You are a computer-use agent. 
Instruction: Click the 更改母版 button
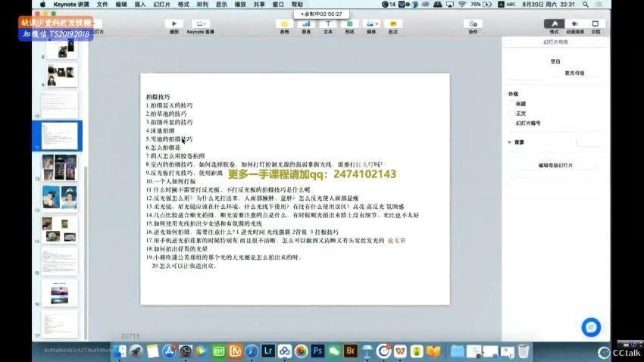(x=574, y=73)
